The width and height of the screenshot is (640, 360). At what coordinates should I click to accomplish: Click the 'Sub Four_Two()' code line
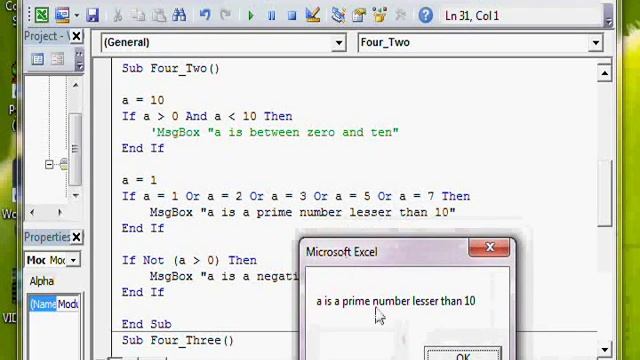[x=171, y=68]
